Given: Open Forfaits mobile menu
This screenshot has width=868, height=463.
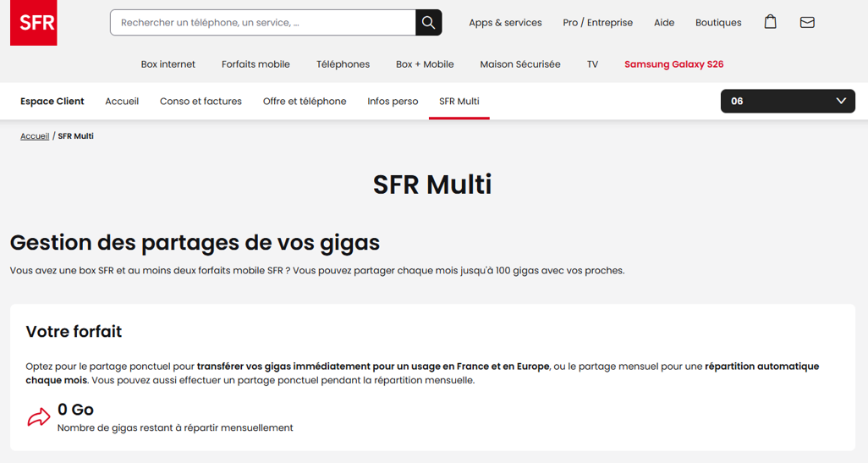Looking at the screenshot, I should (x=255, y=64).
